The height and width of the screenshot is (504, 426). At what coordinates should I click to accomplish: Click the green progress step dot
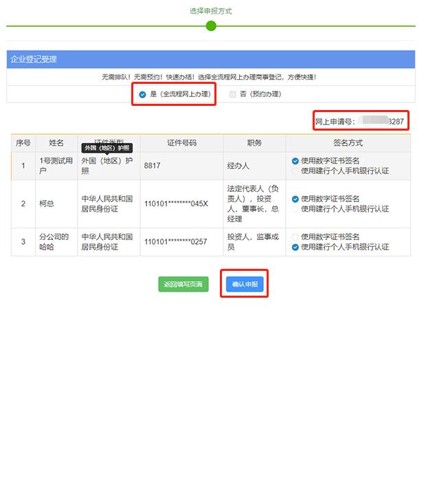coord(211,26)
